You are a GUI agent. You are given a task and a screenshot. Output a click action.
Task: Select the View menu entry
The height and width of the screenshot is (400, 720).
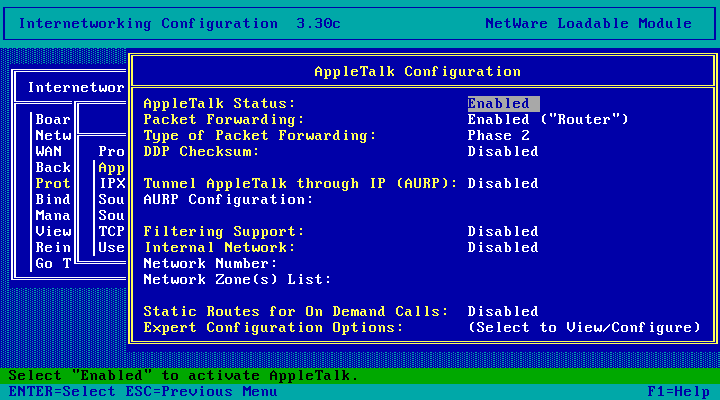pyautogui.click(x=53, y=232)
